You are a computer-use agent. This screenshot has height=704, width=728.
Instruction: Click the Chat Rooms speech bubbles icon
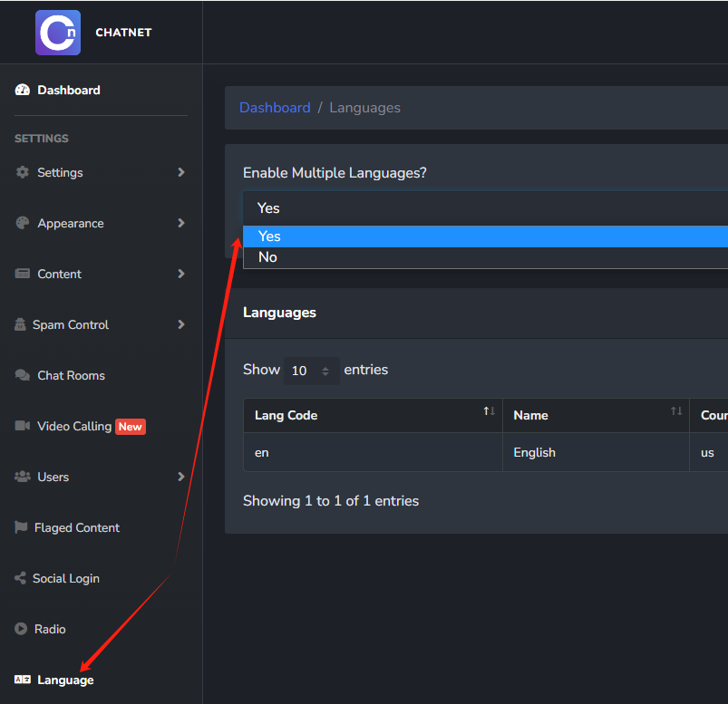(23, 375)
